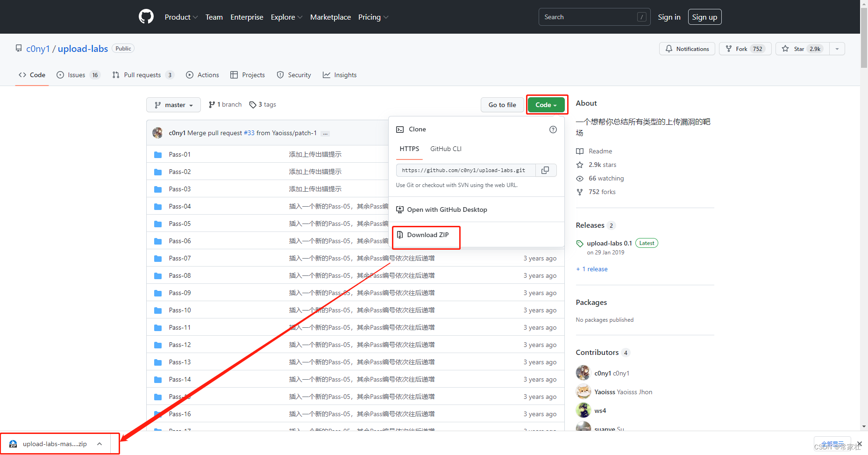Screen dimensions: 868x455
Task: Expand the Product menu
Action: click(181, 17)
